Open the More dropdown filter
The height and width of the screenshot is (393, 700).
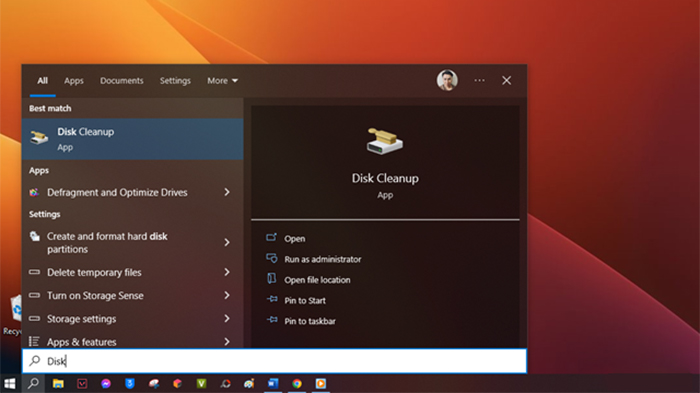coord(222,80)
